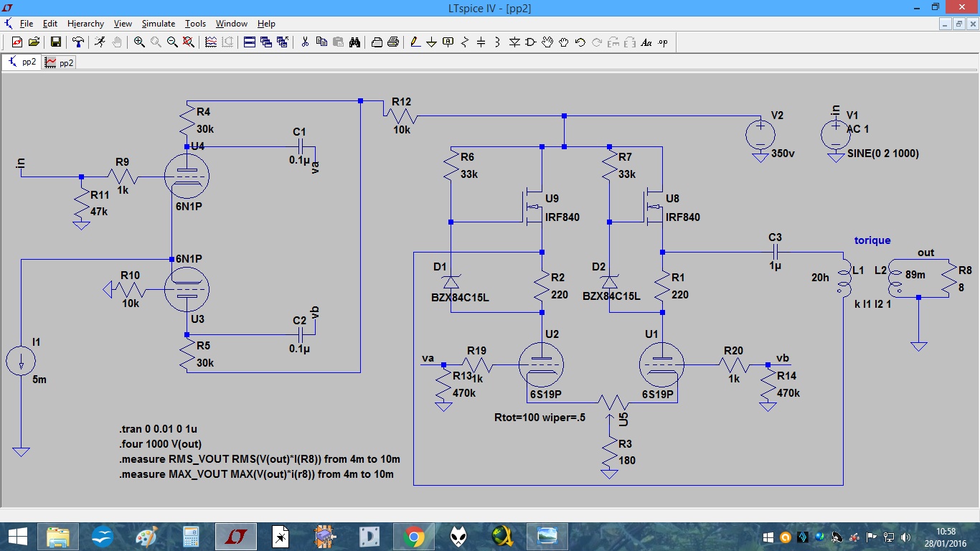Click the I1 5m current source symbol
This screenshot has height=551, width=980.
pyautogui.click(x=21, y=361)
